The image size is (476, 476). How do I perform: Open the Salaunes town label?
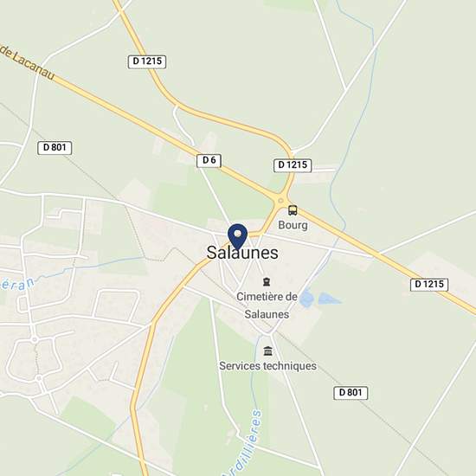242,253
